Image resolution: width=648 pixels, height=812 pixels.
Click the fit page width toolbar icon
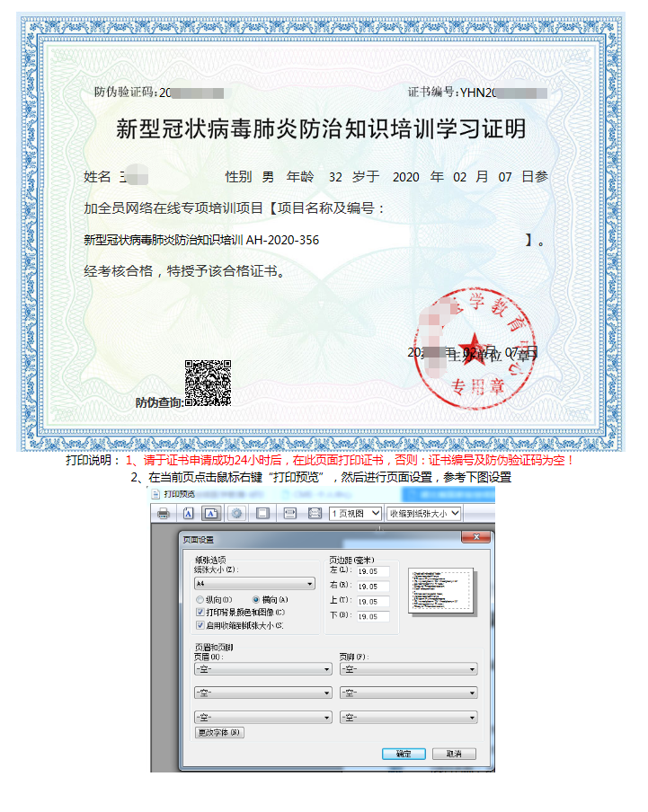click(290, 513)
